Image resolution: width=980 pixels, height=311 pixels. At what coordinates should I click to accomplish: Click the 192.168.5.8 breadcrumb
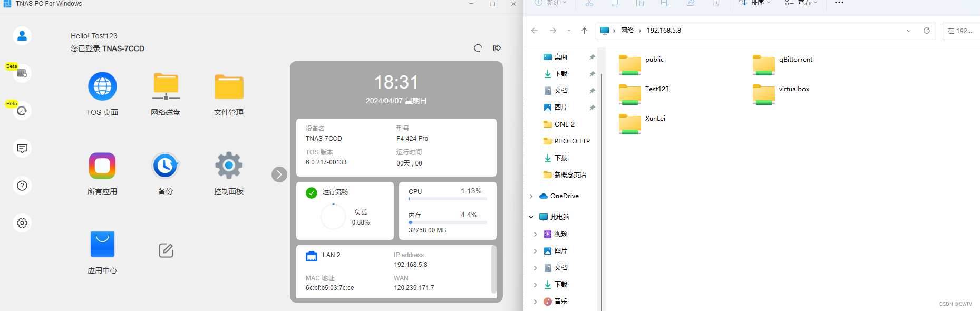pyautogui.click(x=664, y=31)
